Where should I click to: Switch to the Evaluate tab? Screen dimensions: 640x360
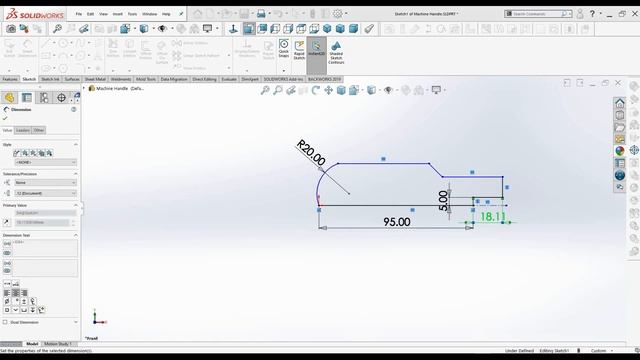[229, 79]
